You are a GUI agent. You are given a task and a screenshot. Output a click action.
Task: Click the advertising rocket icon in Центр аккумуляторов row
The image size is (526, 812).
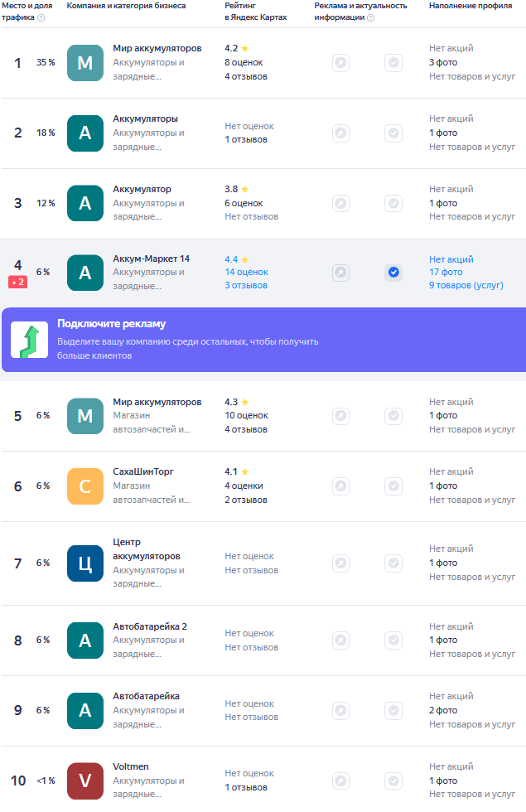click(340, 563)
